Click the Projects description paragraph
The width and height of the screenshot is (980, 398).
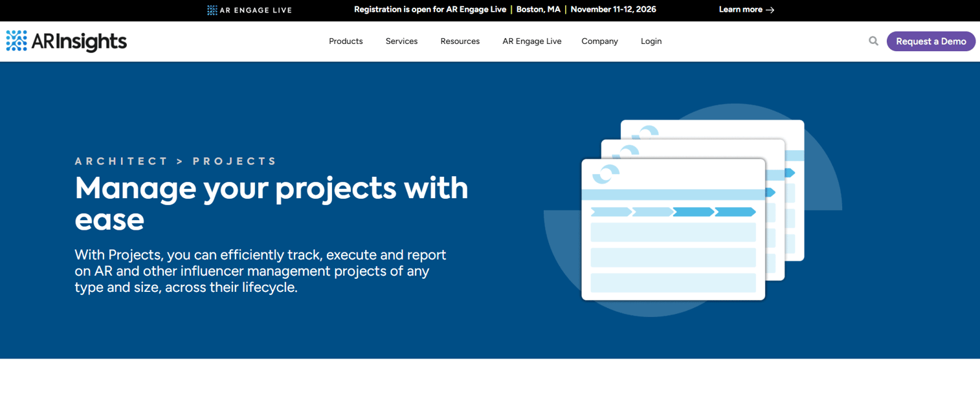coord(260,271)
